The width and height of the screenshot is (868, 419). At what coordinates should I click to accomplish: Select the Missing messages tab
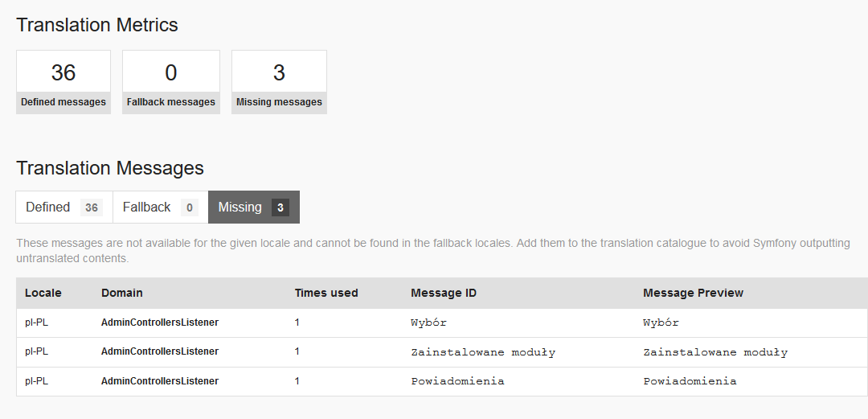coord(240,207)
